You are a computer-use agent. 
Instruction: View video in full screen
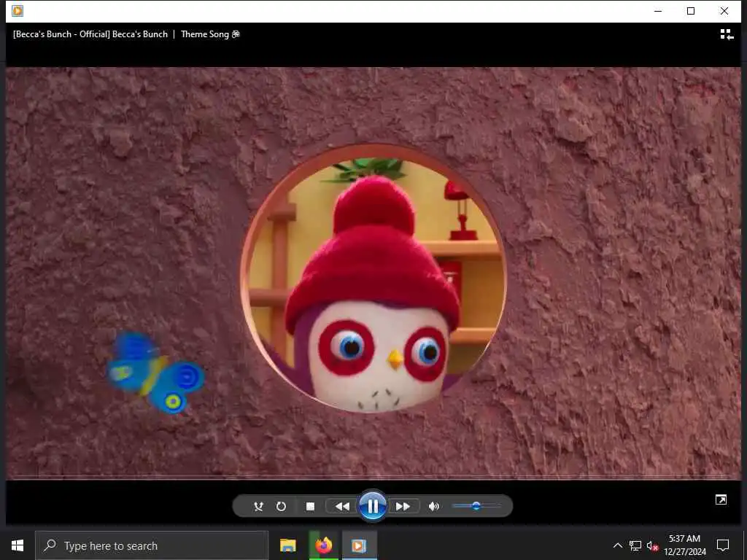tap(721, 499)
